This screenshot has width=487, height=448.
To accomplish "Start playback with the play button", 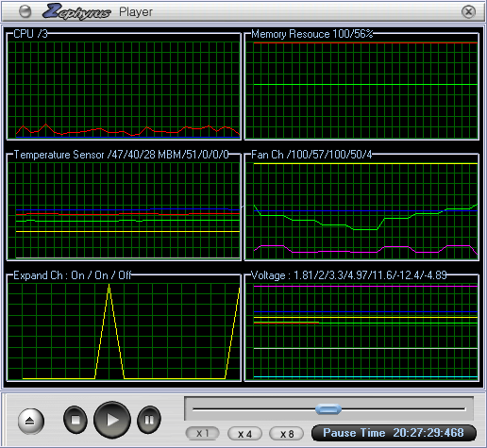I will (112, 420).
